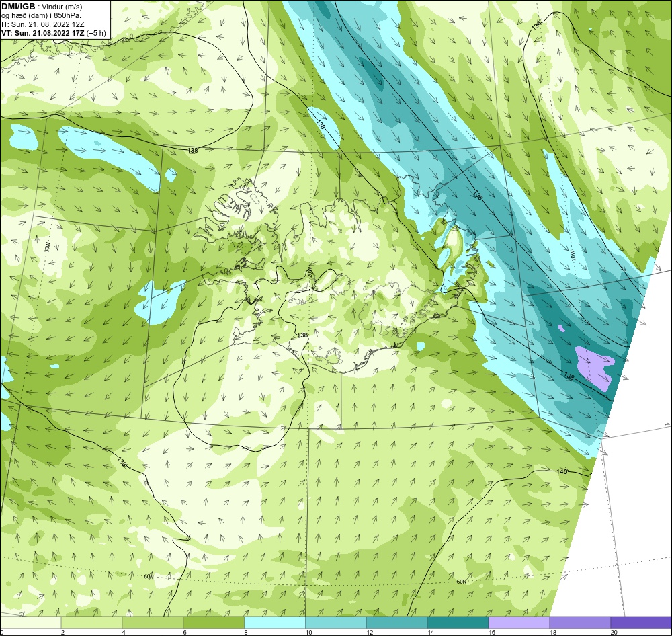Click the '20W' longitude label
This screenshot has height=636, width=672.
[310, 273]
